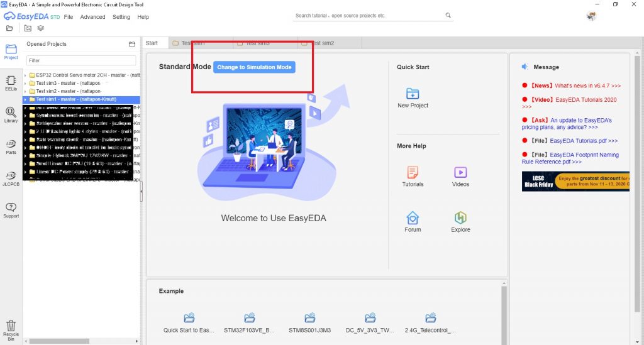Open the JLCPCB panel
The image size is (644, 345).
[11, 179]
